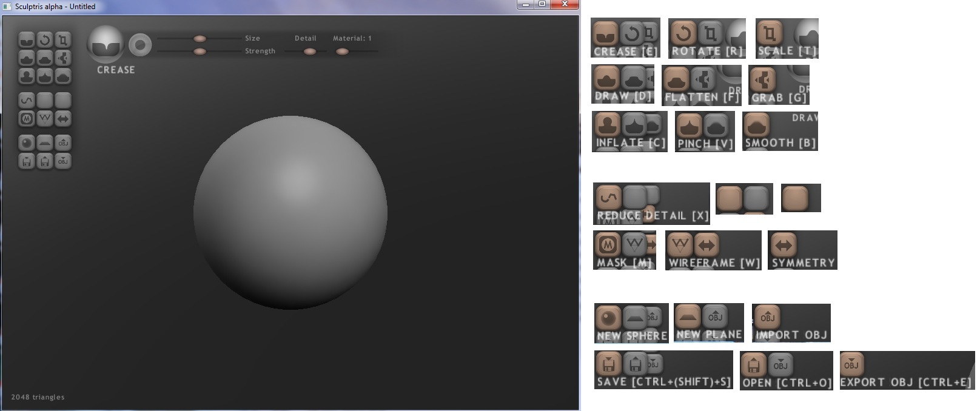Click the 'Size' label
Viewport: 980px width, 411px height.
[252, 38]
